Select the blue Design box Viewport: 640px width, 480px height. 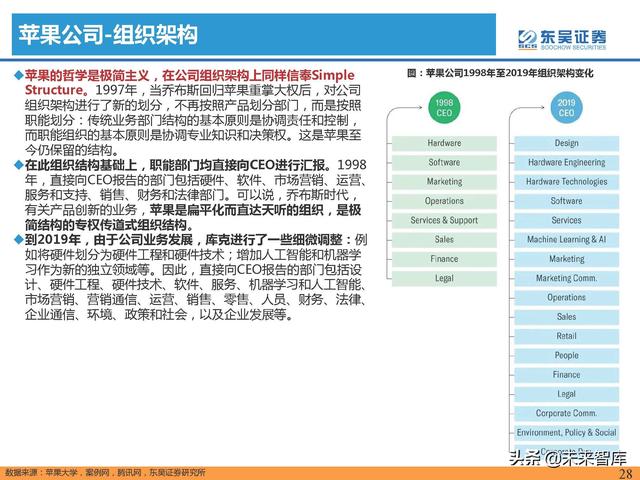[567, 143]
